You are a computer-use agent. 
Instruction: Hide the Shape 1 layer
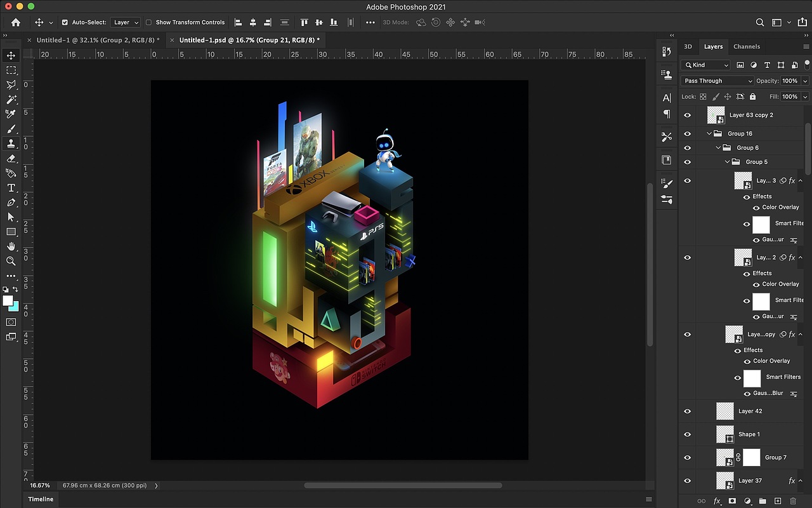click(x=687, y=434)
